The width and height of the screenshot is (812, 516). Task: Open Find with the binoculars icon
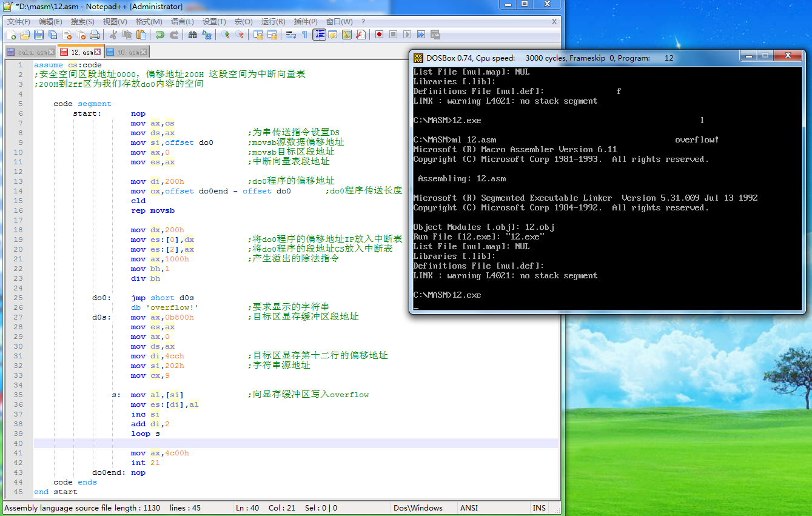pyautogui.click(x=192, y=35)
